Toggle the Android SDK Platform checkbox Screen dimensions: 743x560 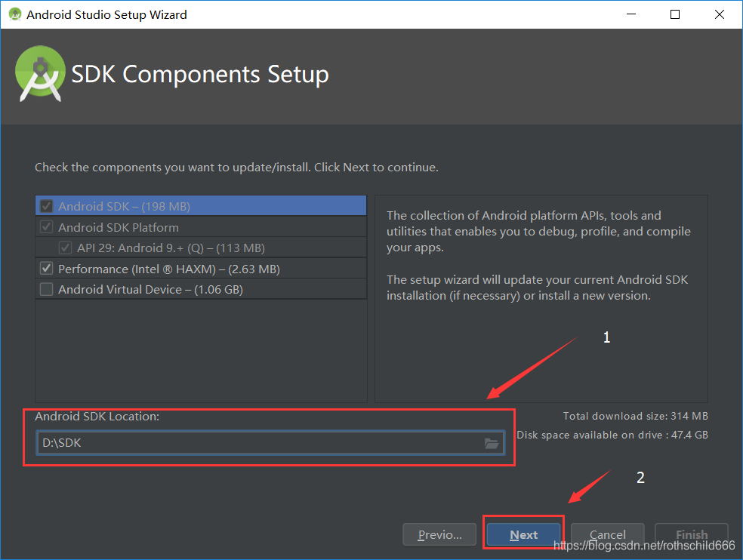(x=47, y=227)
